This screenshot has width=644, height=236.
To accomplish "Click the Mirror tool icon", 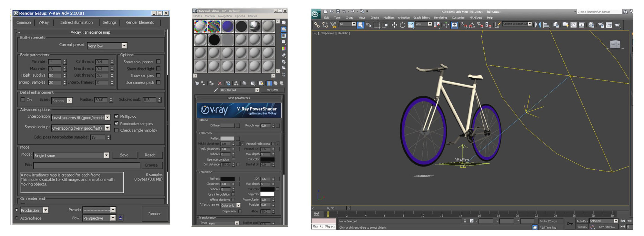I will (x=538, y=25).
